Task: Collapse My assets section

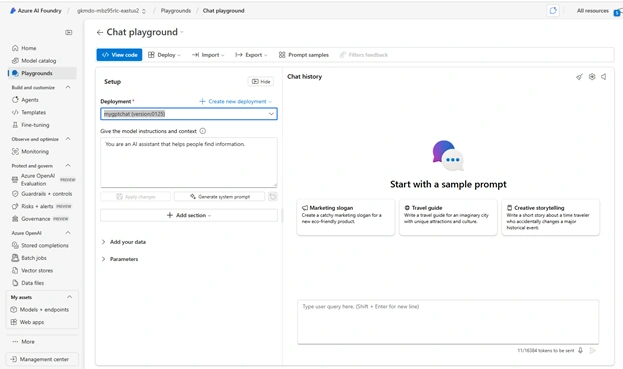Action: pyautogui.click(x=70, y=297)
